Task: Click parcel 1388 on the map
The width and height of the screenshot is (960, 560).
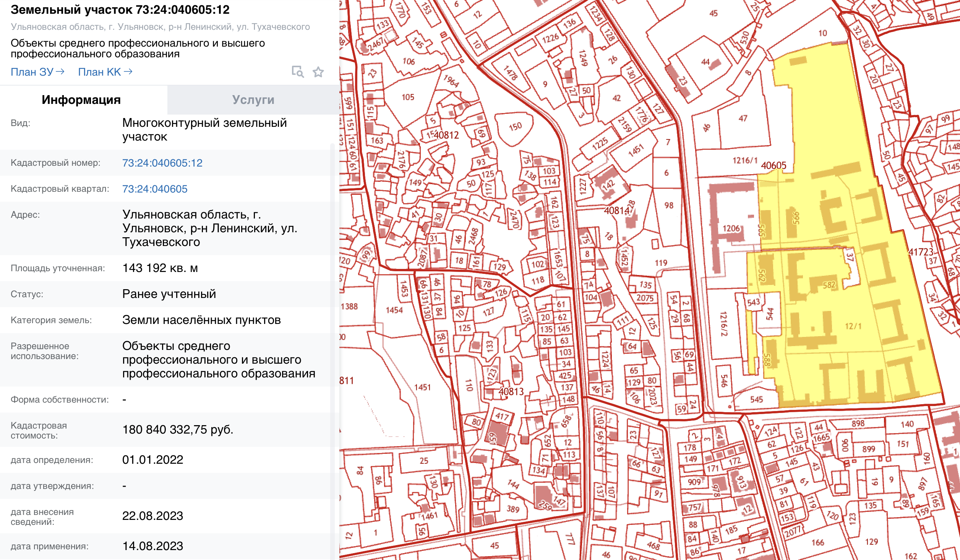Action: click(349, 306)
